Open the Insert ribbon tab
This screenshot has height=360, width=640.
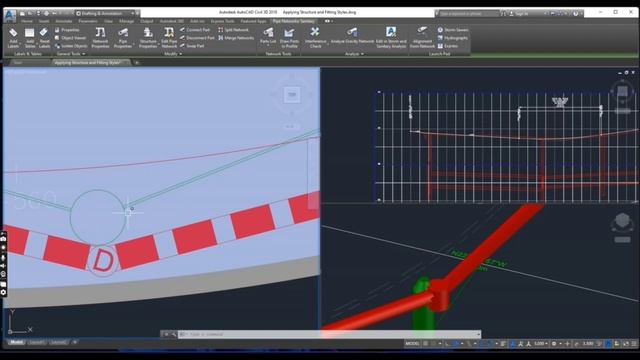click(44, 21)
